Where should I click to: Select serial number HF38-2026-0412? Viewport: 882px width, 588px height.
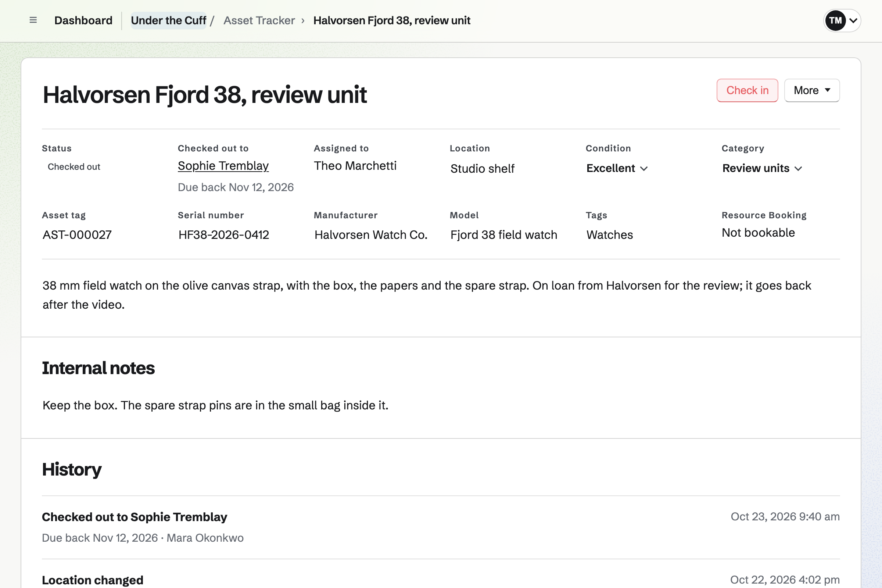tap(223, 235)
